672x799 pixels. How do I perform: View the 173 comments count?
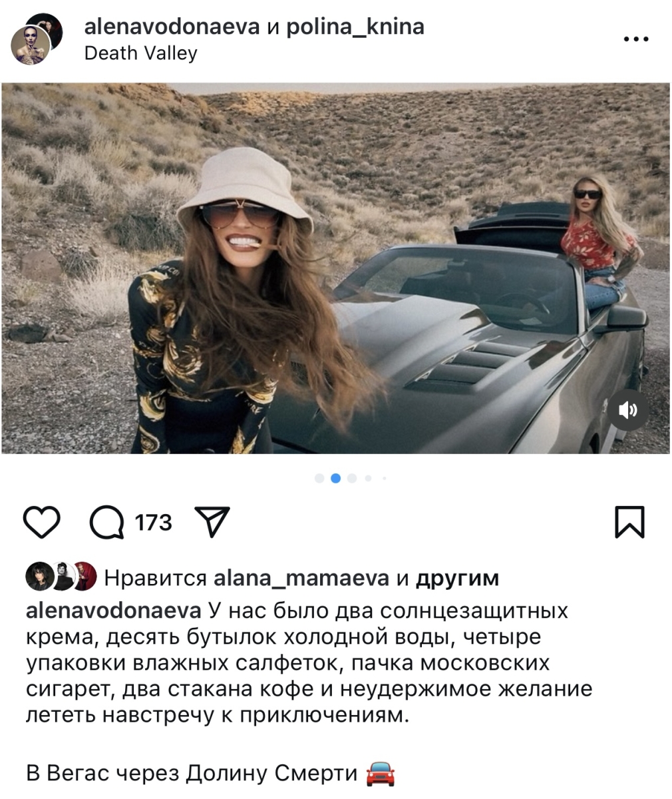tap(153, 523)
